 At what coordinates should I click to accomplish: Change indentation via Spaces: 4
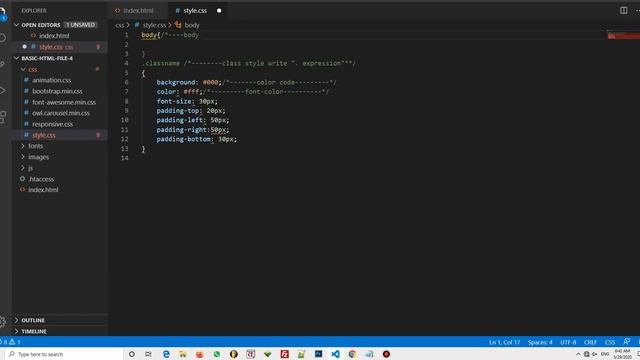click(x=540, y=342)
